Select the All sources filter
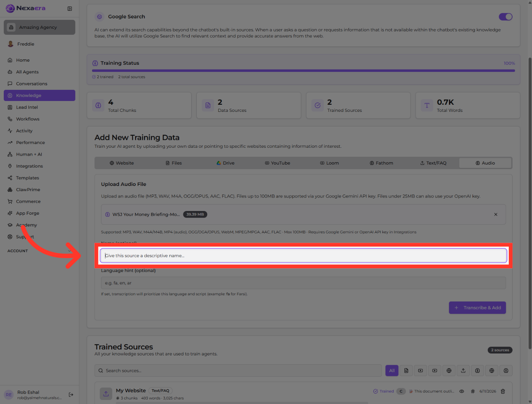The height and width of the screenshot is (404, 532). (392, 371)
